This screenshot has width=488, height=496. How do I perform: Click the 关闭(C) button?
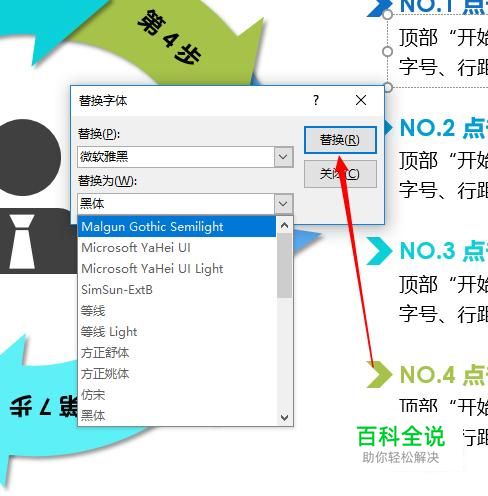pos(340,174)
